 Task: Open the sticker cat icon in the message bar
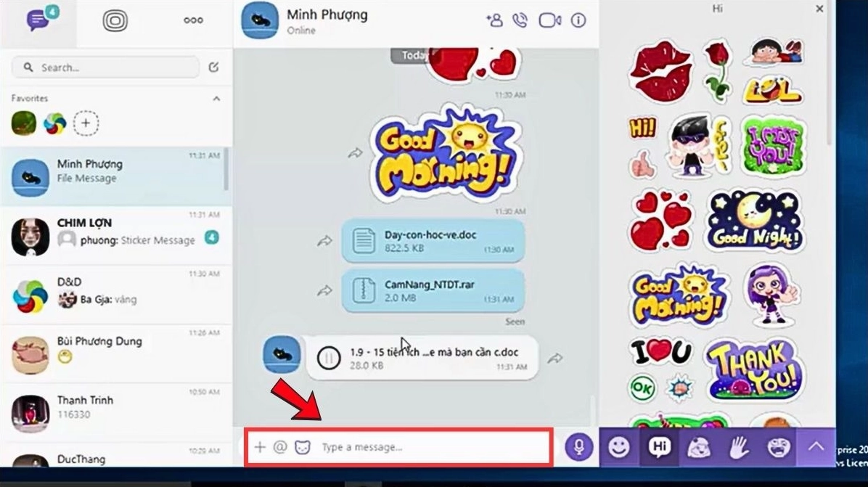coord(300,447)
